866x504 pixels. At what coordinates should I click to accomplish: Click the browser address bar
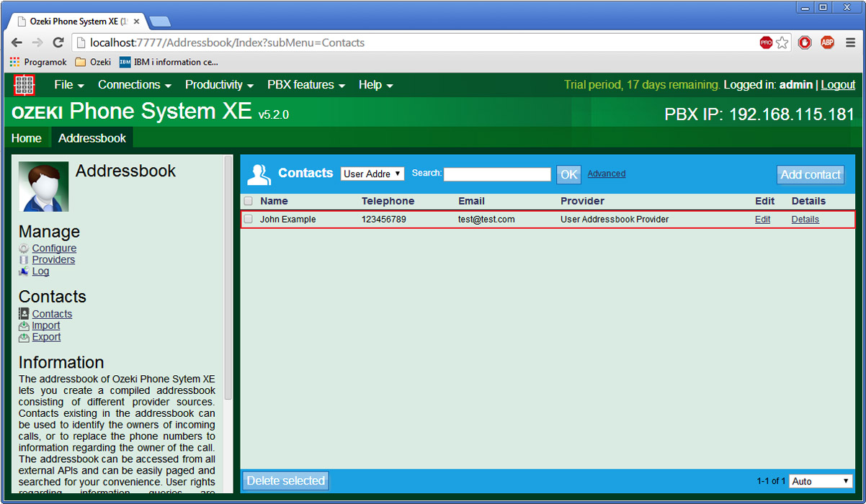[x=414, y=43]
